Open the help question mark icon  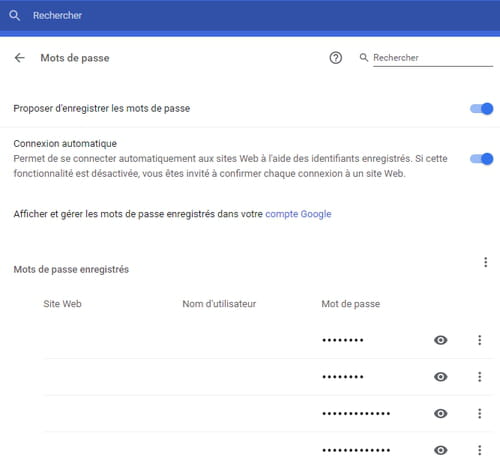pos(336,58)
